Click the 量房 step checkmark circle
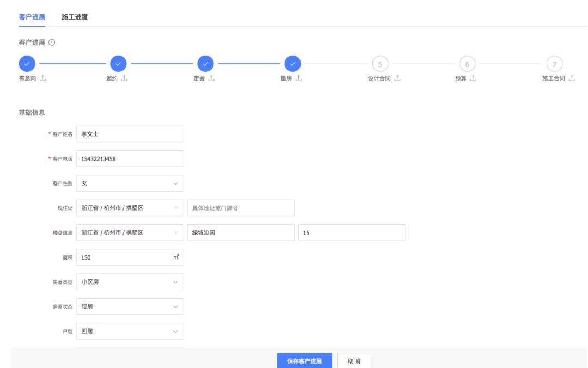The height and width of the screenshot is (368, 588). (292, 64)
